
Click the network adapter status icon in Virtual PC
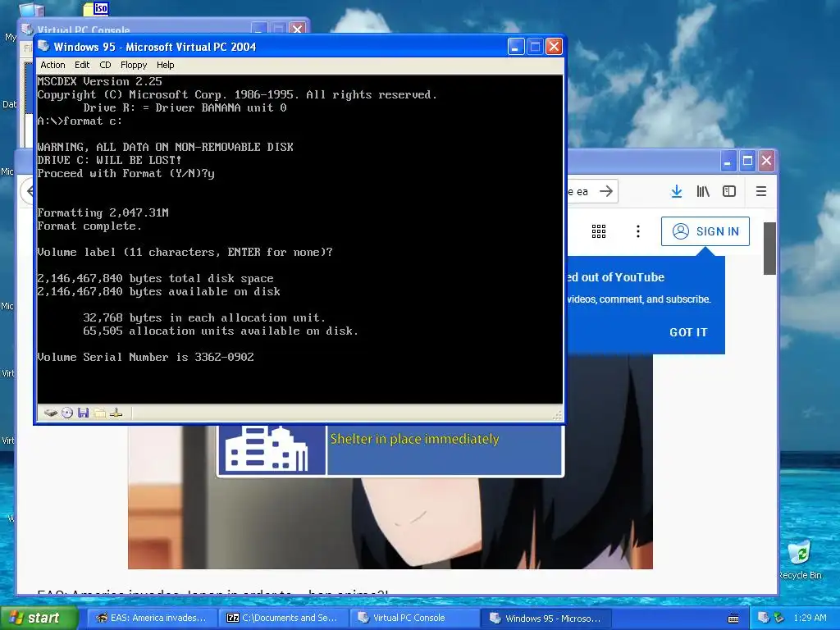(x=116, y=413)
